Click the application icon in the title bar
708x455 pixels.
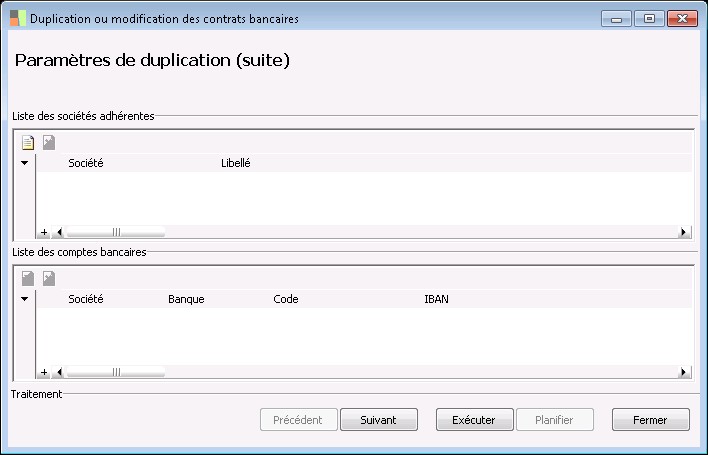18,19
